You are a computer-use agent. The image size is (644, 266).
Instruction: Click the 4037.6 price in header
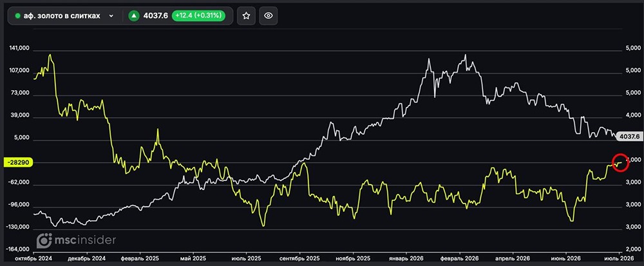tap(155, 15)
